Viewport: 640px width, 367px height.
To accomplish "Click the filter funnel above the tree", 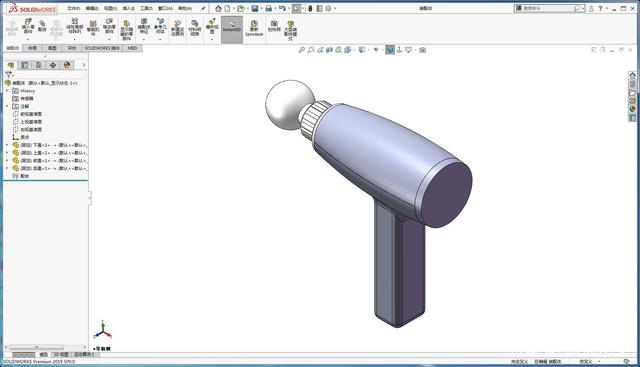I will [9, 74].
